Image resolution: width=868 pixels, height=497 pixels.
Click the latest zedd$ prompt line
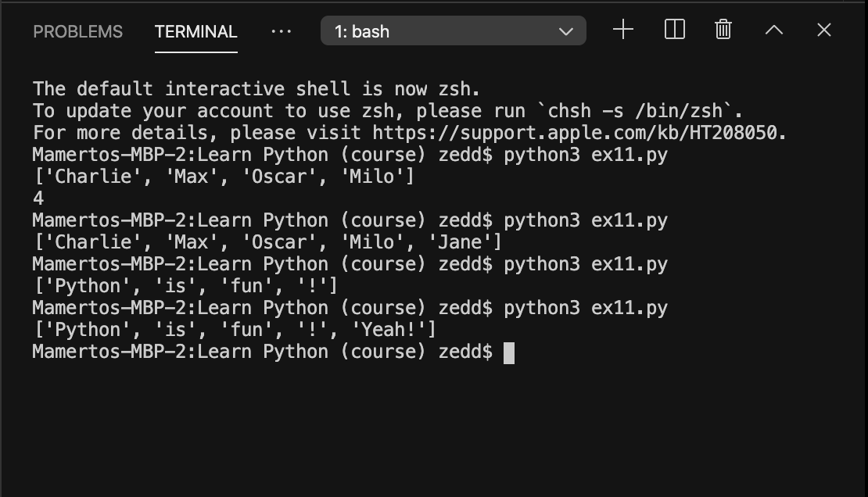click(x=266, y=352)
